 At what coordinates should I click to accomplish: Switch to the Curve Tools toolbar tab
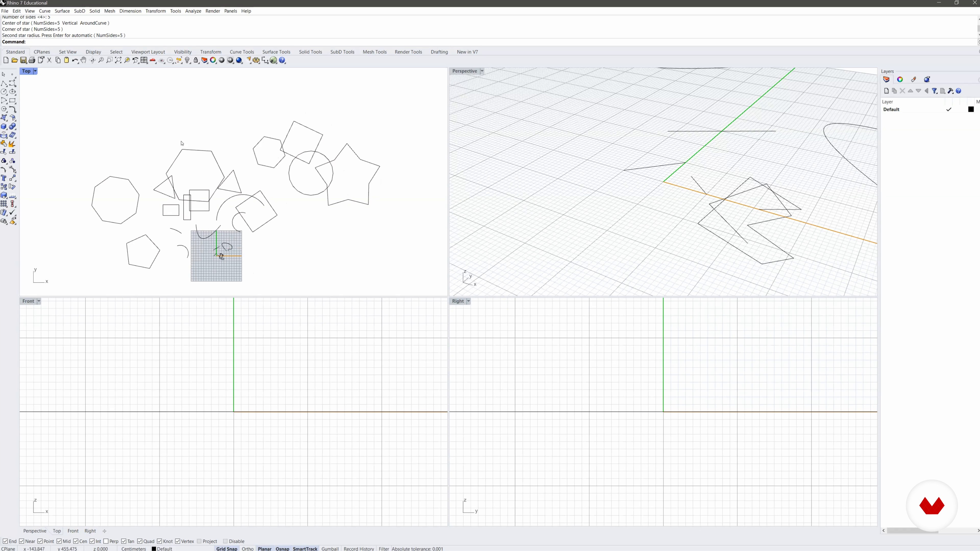[x=242, y=52]
